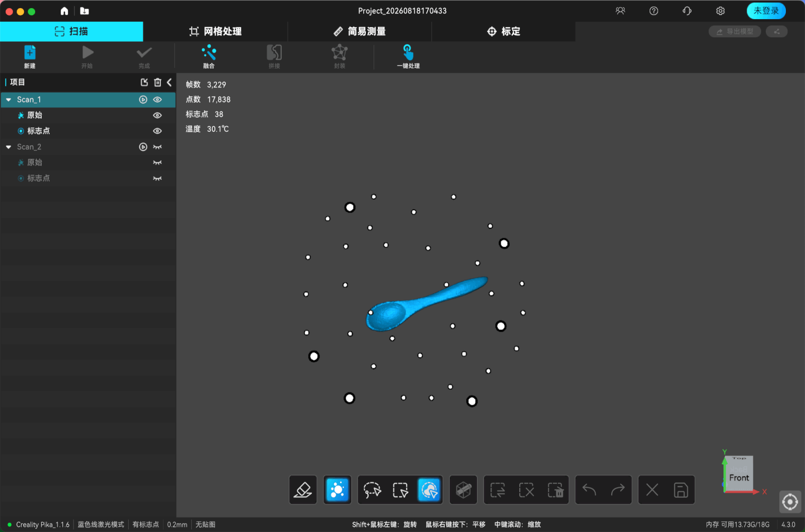Click the trash delete icon in 项目 header
This screenshot has height=532, width=805.
pos(157,82)
